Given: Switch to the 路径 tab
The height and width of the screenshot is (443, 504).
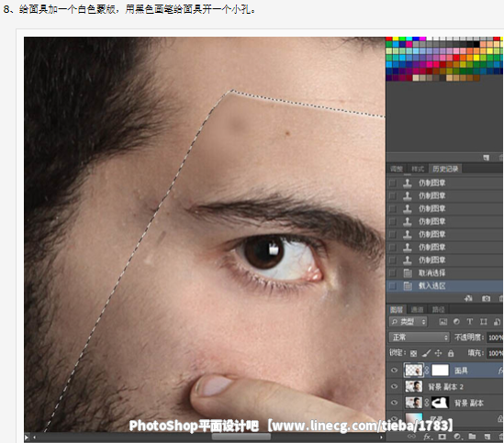Looking at the screenshot, I should click(438, 310).
